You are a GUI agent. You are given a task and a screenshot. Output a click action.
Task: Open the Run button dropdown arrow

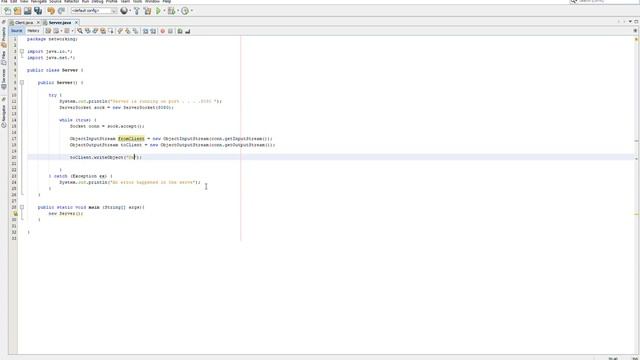point(164,11)
